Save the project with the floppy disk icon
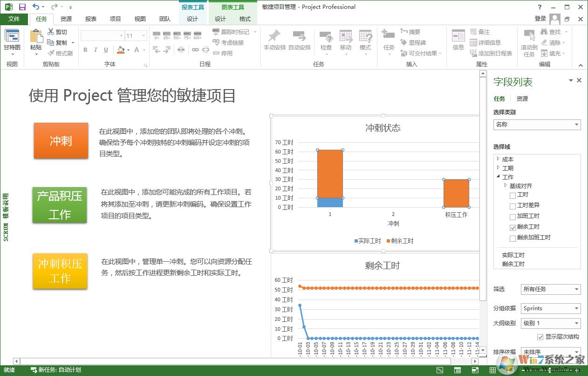Image resolution: width=588 pixels, height=376 pixels. point(22,7)
